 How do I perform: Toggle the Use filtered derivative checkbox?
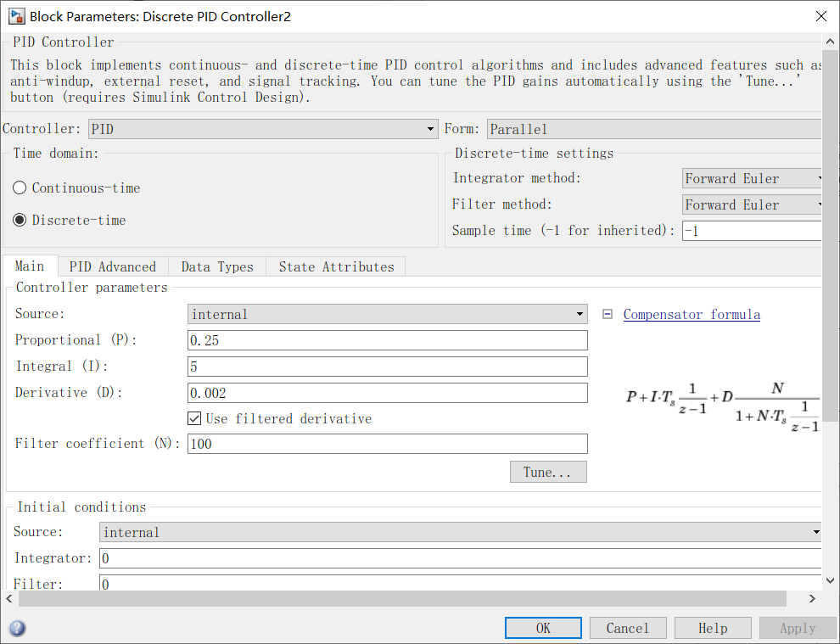[x=194, y=419]
